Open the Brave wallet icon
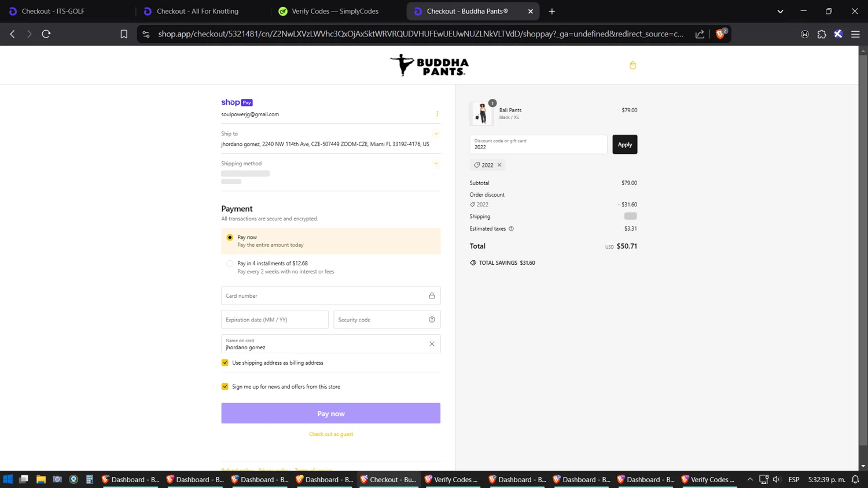 pos(805,34)
